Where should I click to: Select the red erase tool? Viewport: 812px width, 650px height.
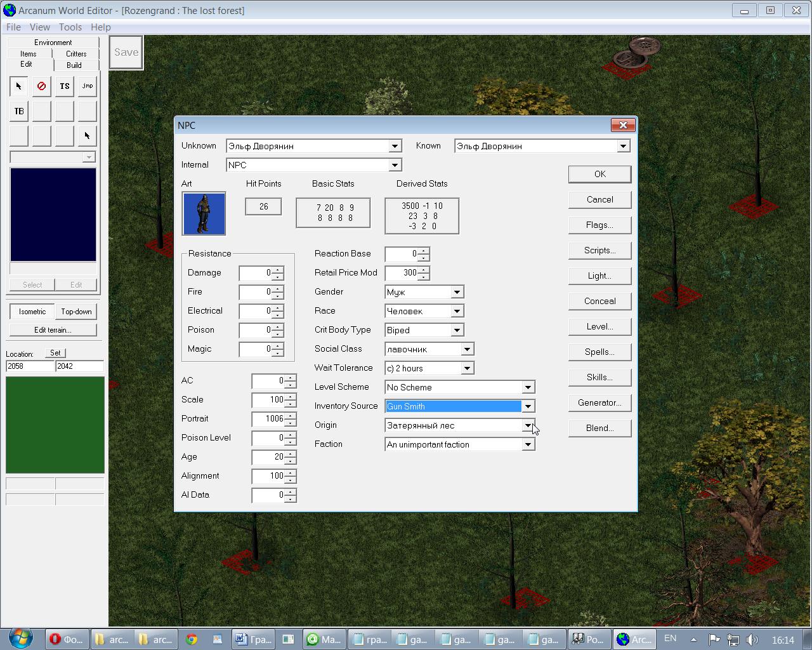(x=41, y=86)
